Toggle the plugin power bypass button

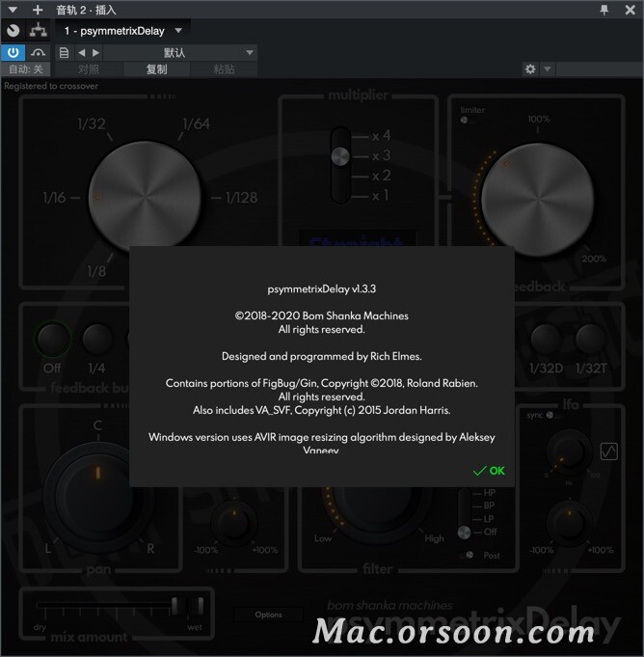click(x=13, y=53)
